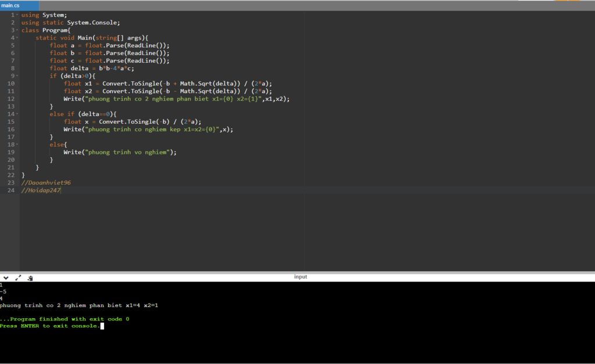Click the 'float x1 = Convert.ToSingle' line

[168, 84]
